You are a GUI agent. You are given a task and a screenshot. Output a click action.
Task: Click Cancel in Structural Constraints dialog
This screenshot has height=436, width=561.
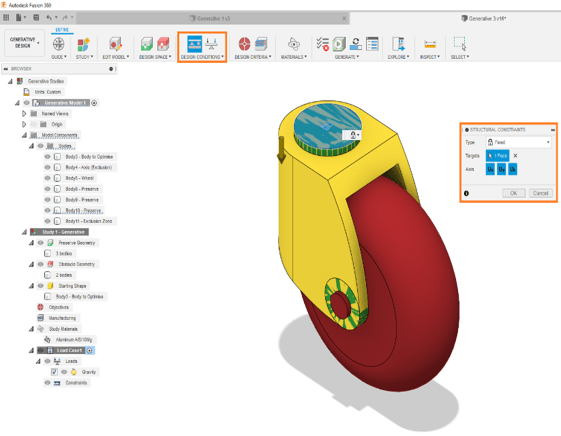point(540,193)
